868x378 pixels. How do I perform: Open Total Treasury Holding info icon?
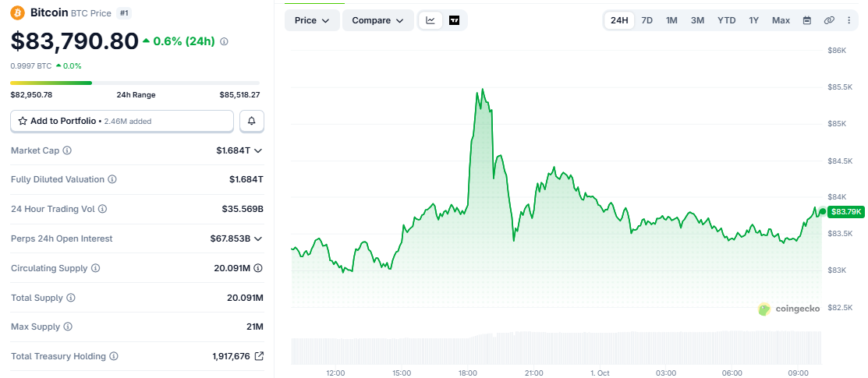(114, 356)
